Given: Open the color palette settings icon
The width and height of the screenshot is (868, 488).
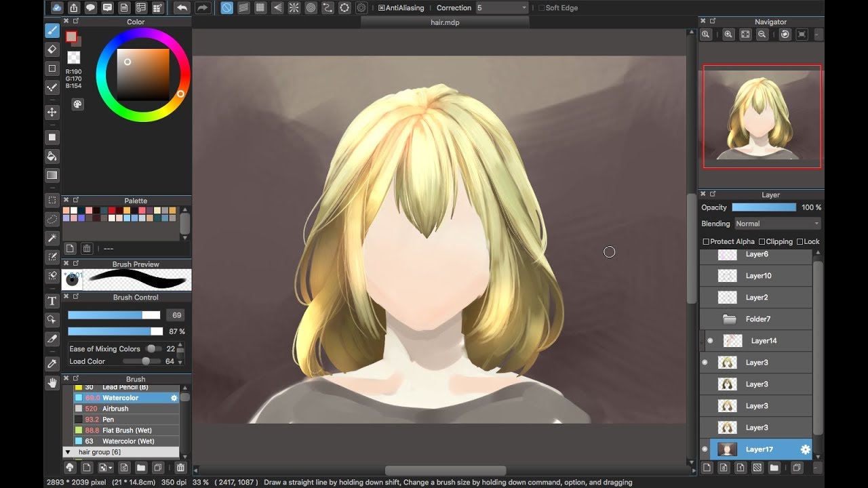Looking at the screenshot, I should tap(77, 104).
